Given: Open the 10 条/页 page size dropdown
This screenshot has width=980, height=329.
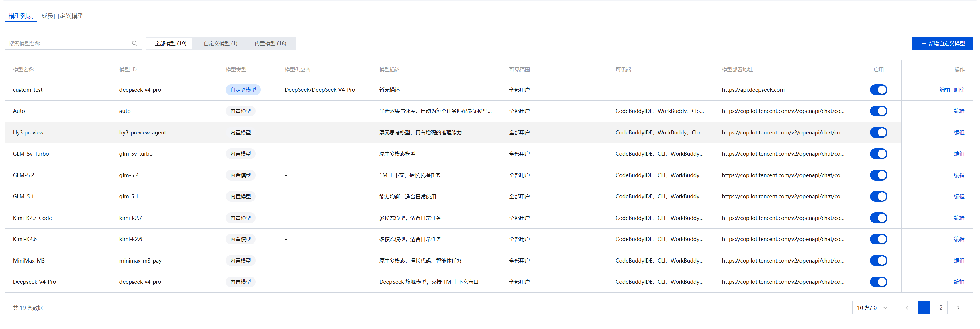Looking at the screenshot, I should pos(872,308).
